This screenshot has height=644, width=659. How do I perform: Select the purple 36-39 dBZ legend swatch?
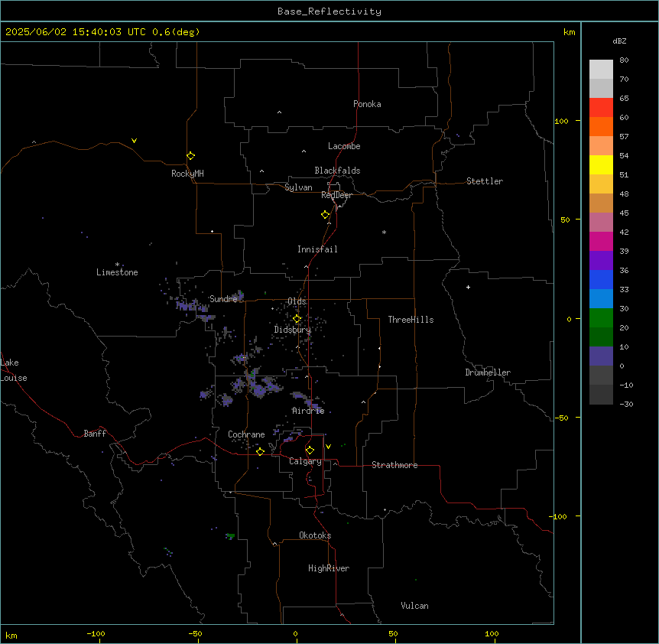pyautogui.click(x=601, y=260)
